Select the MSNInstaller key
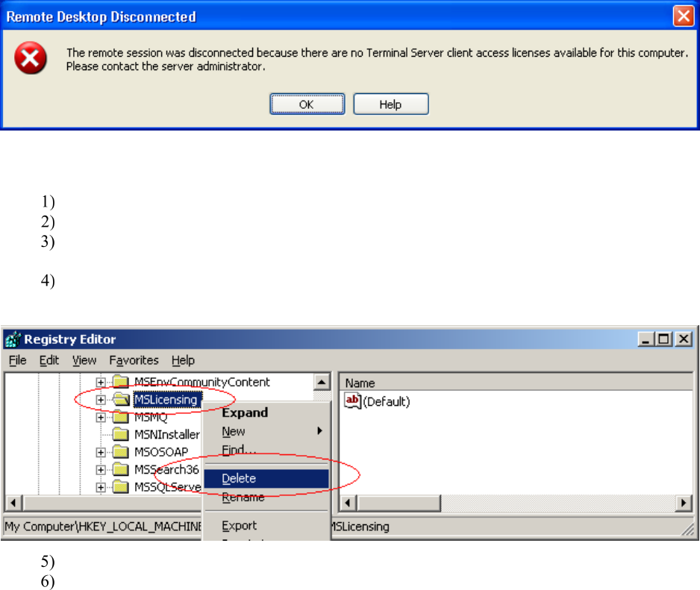 167,434
